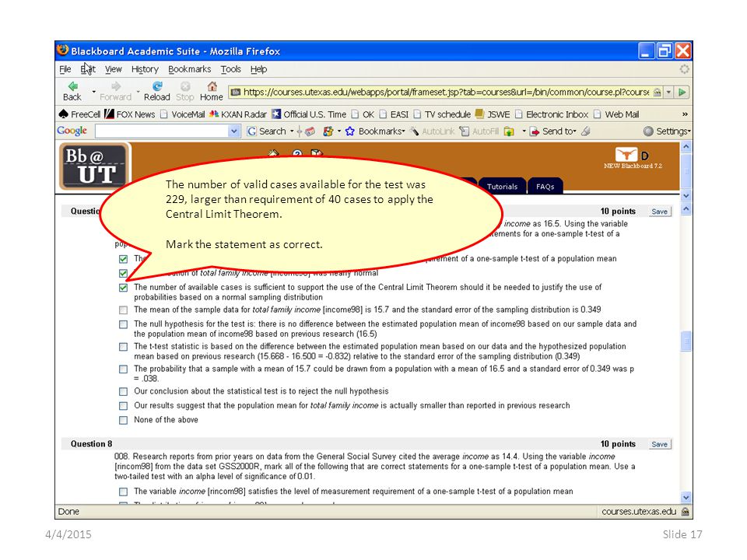747x560 pixels.
Task: Click the green Go arrow in address bar
Action: (x=682, y=92)
